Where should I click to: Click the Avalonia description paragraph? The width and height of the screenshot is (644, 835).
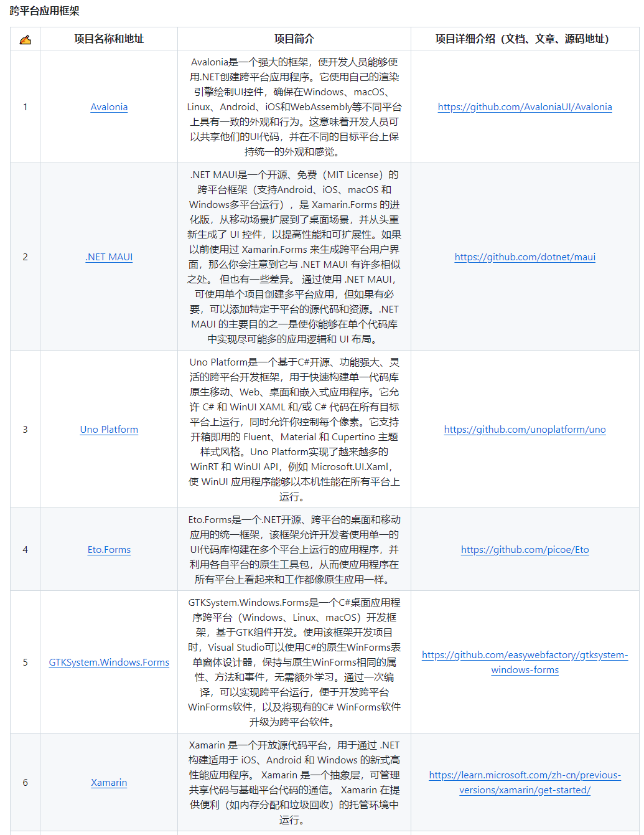(294, 107)
